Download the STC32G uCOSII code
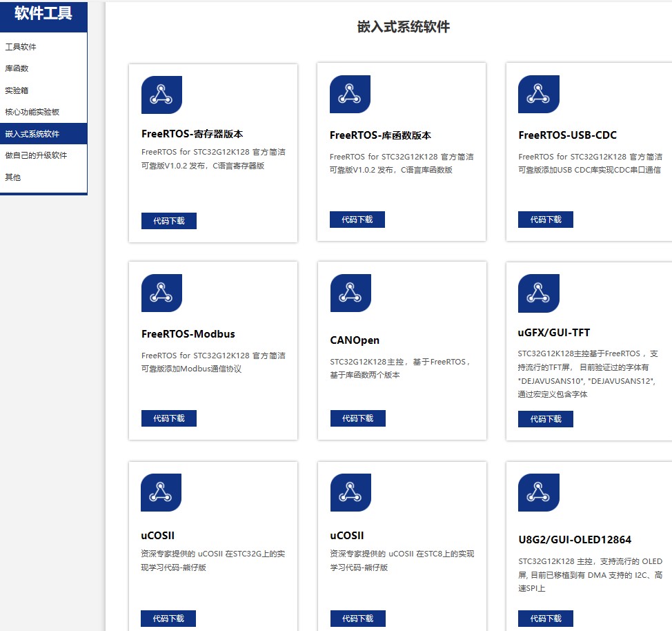 168,618
